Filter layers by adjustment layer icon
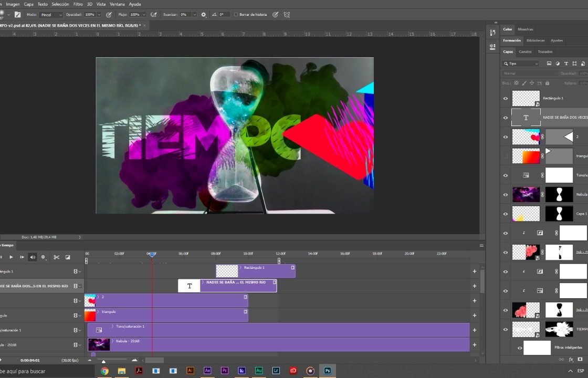The image size is (588, 378). point(558,64)
